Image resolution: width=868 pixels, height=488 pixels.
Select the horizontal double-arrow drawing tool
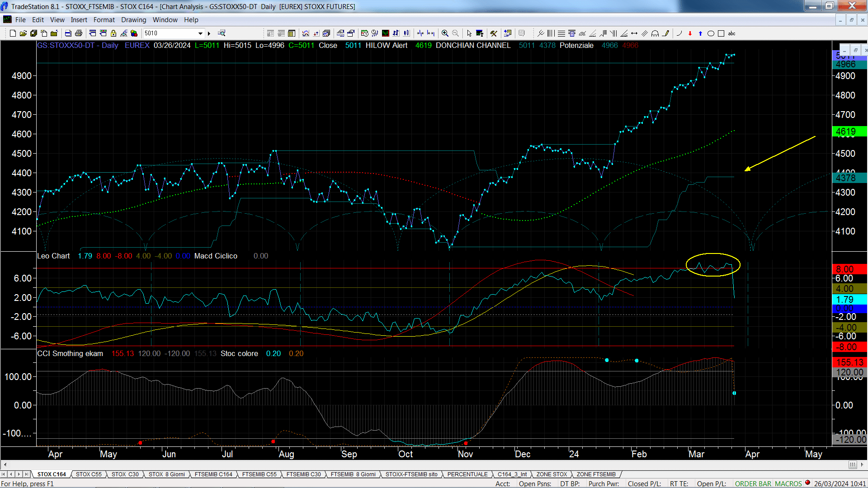point(634,33)
